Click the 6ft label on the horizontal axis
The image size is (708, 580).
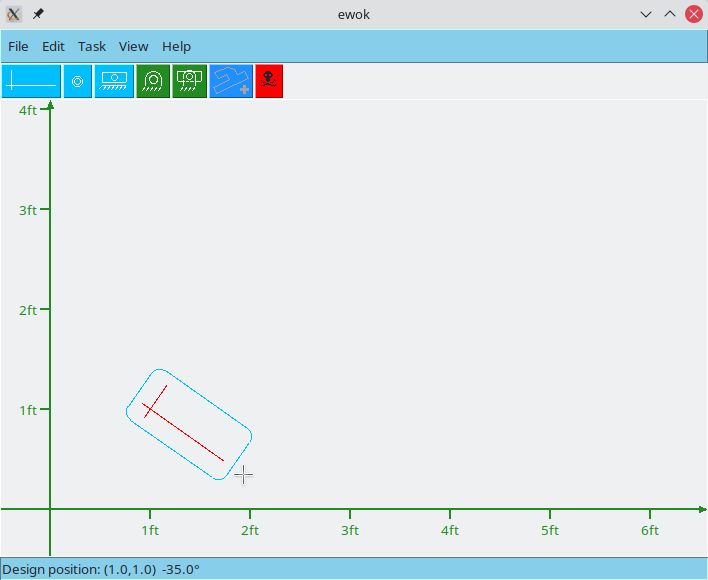[650, 530]
